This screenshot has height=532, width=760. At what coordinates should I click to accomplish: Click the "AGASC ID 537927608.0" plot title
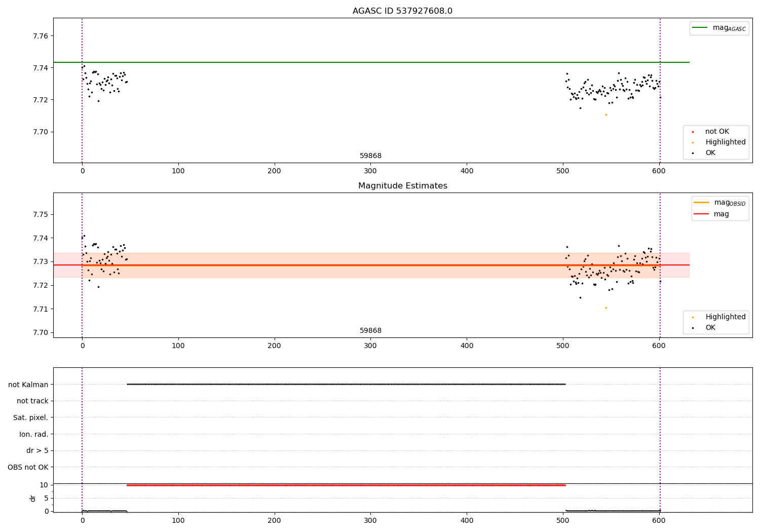coord(402,11)
